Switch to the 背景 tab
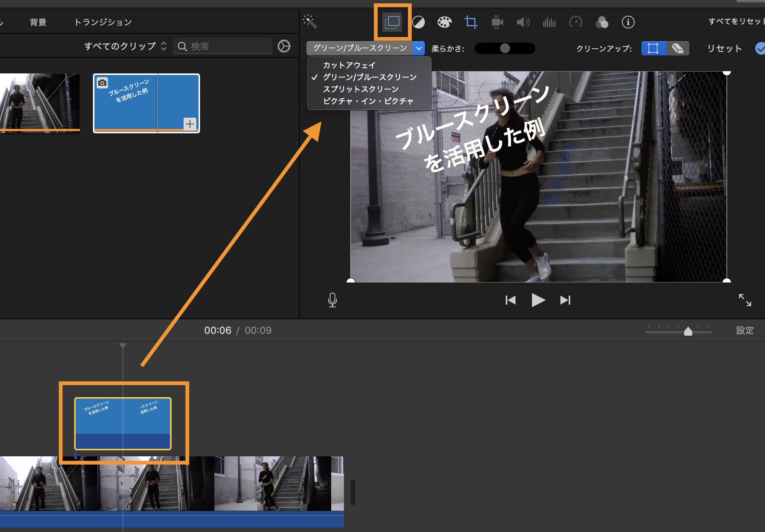 click(x=38, y=22)
